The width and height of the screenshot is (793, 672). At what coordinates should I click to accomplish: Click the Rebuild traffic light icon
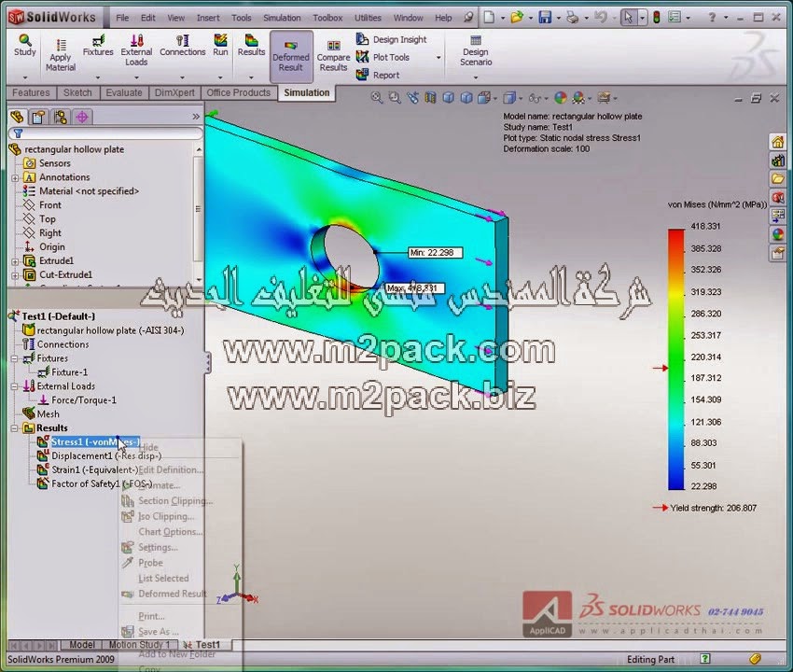[657, 18]
